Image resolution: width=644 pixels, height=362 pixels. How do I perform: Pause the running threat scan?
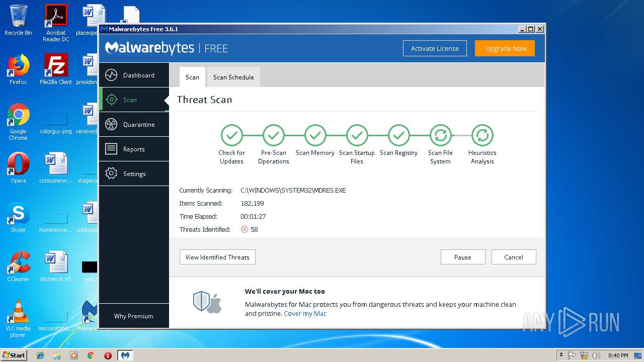click(463, 257)
